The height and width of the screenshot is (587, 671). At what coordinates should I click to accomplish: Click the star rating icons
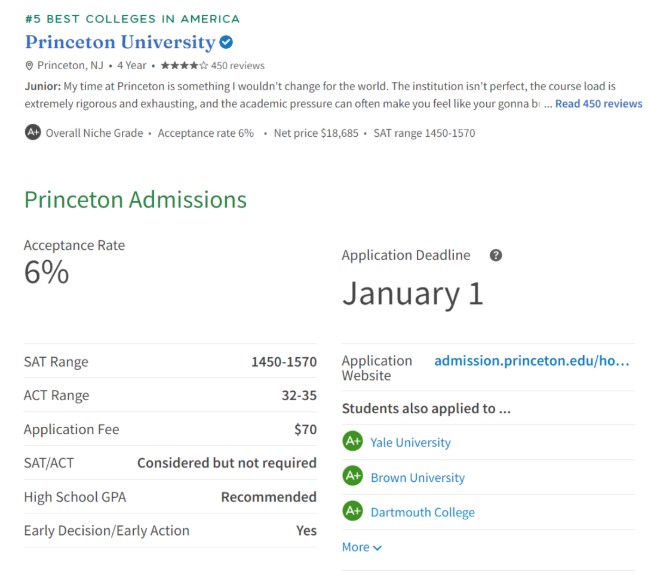[x=184, y=65]
